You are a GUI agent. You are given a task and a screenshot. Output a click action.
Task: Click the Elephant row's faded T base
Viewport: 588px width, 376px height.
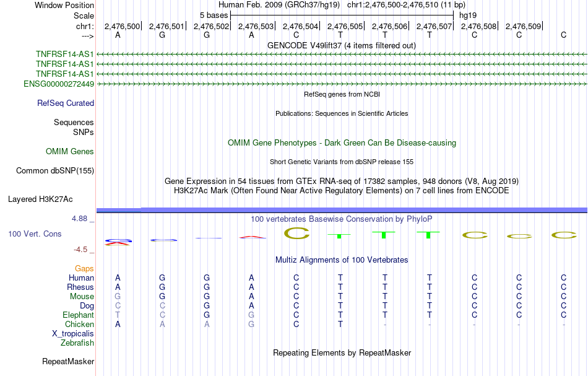[118, 315]
